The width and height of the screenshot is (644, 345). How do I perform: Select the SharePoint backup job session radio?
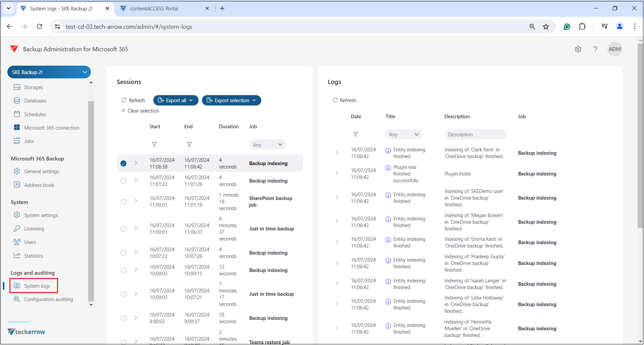coord(123,202)
